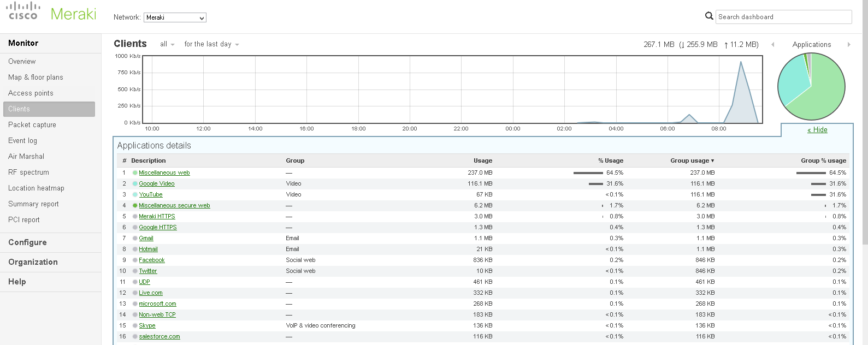Click the '237.0 MB' usage value for Miscellaneous web

[x=480, y=172]
